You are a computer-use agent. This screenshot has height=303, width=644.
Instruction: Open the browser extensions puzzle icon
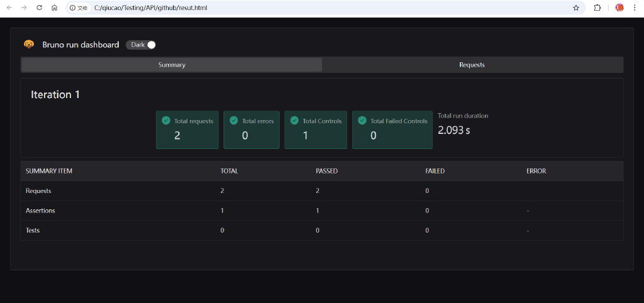pos(597,8)
